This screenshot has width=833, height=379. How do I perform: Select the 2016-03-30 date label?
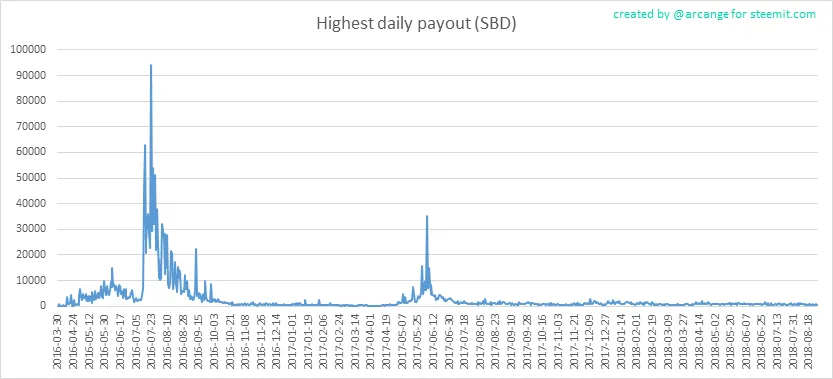coord(58,341)
